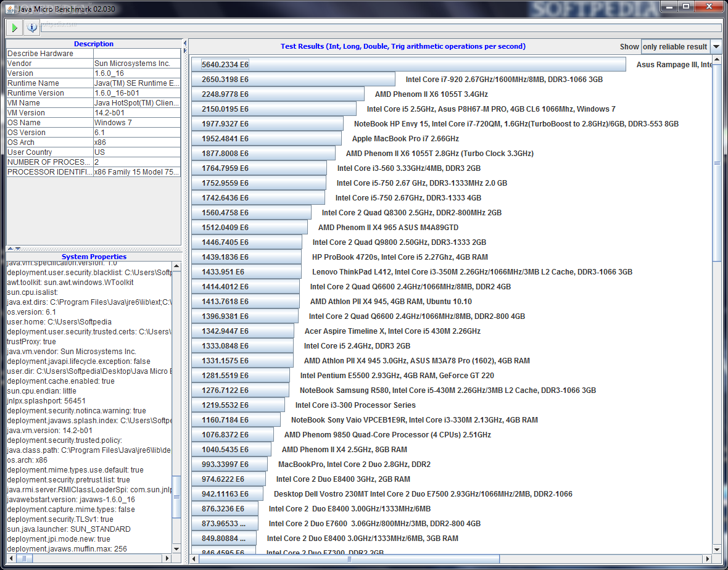Click the Intel Core i7-920 result label
Viewport: 728px width, 570px height.
point(504,80)
